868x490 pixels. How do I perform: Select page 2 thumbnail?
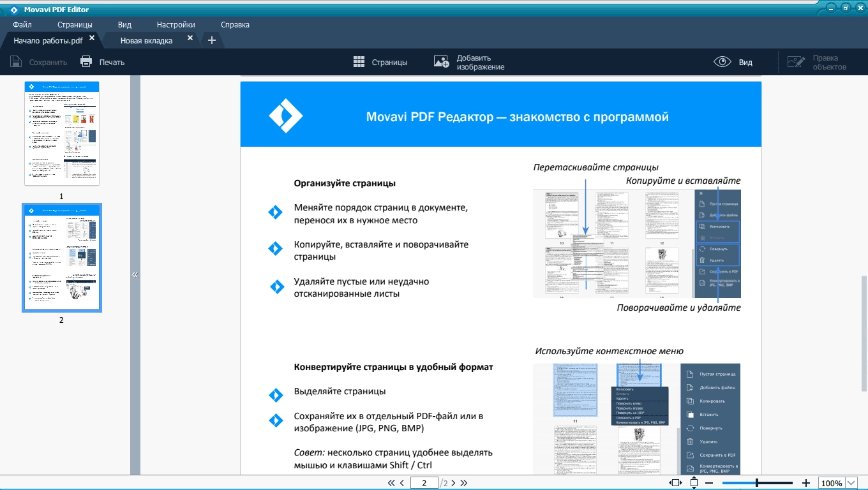62,258
